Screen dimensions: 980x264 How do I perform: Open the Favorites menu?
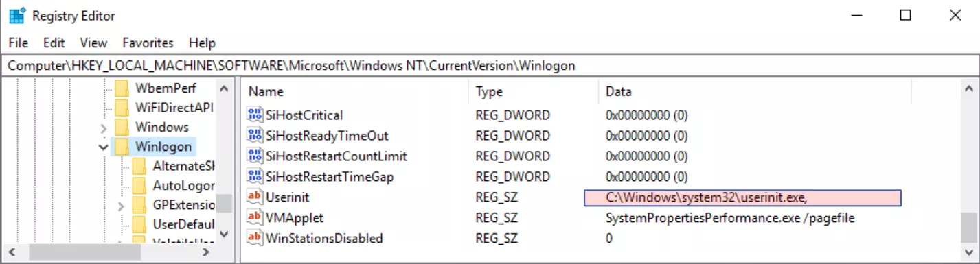148,43
